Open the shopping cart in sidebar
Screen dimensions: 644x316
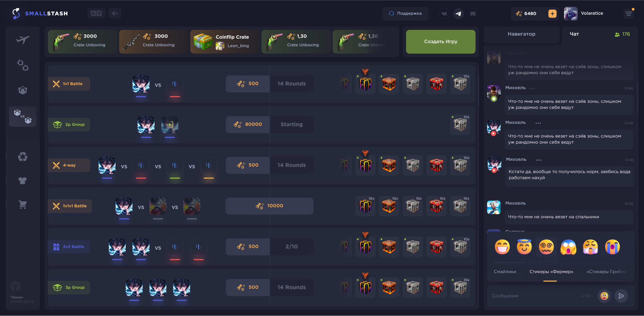(23, 204)
